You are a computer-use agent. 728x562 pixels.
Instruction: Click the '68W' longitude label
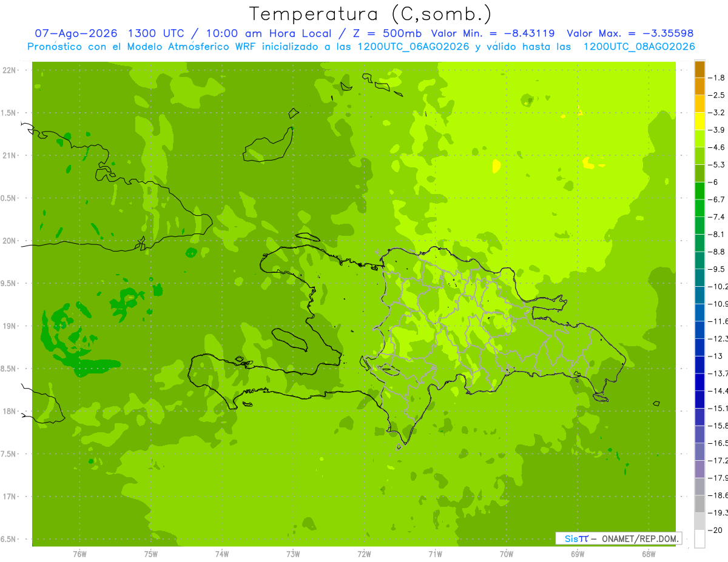click(649, 554)
